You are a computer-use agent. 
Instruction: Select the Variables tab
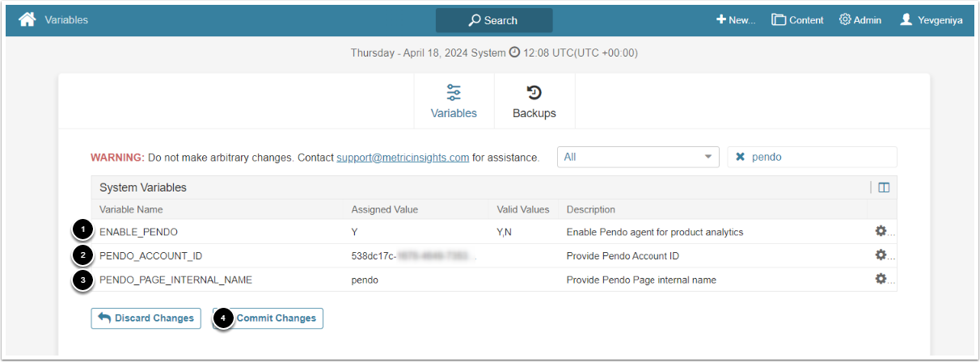[454, 102]
